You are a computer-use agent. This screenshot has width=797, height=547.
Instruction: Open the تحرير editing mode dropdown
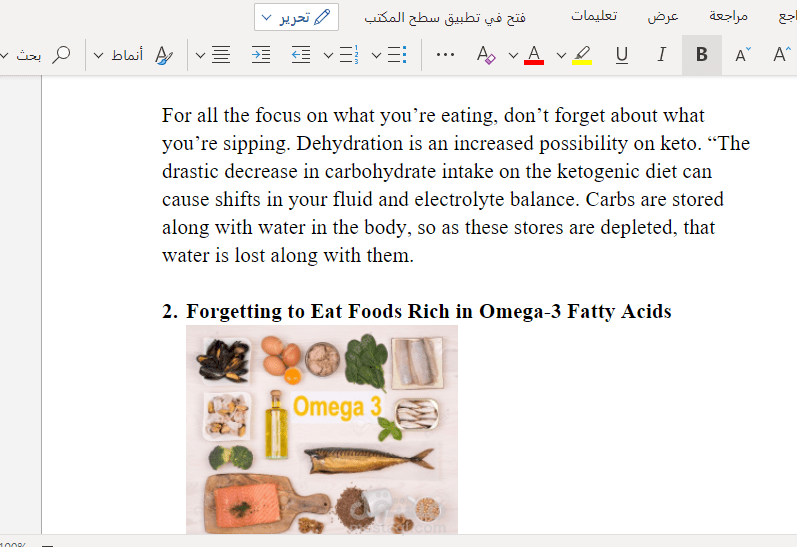click(296, 17)
